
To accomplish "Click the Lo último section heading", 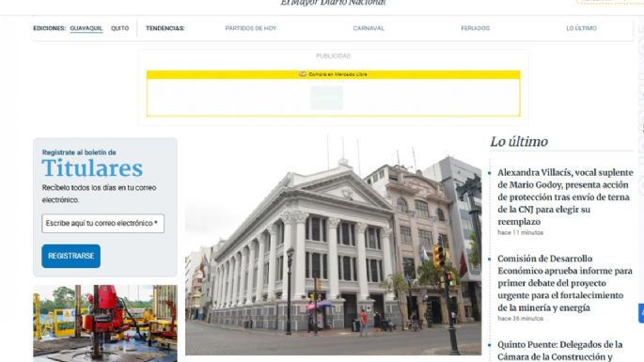I will coord(519,142).
